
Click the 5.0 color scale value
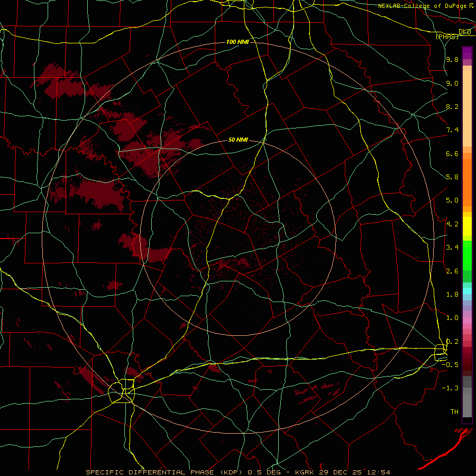[x=452, y=200]
